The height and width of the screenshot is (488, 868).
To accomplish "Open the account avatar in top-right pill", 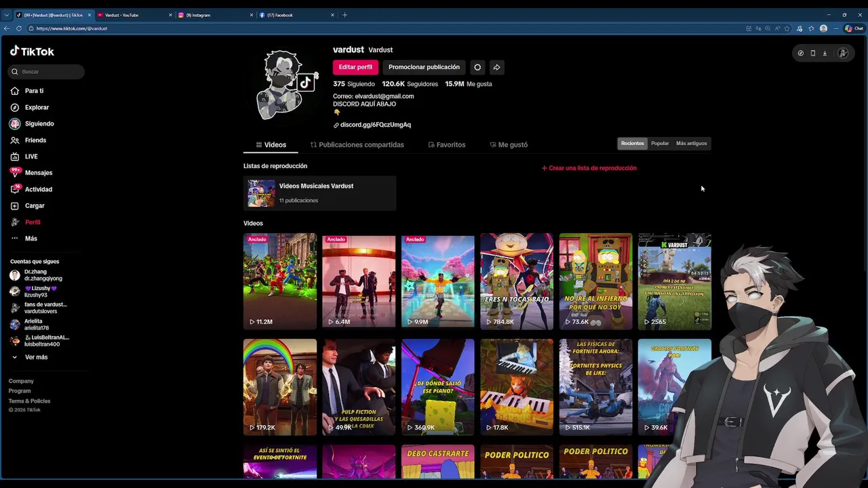I will 843,53.
